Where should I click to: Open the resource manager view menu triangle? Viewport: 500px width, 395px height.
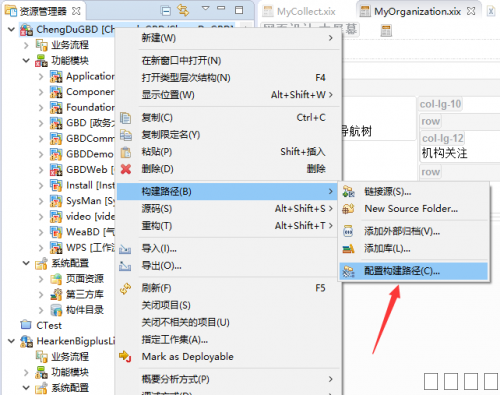(x=206, y=8)
